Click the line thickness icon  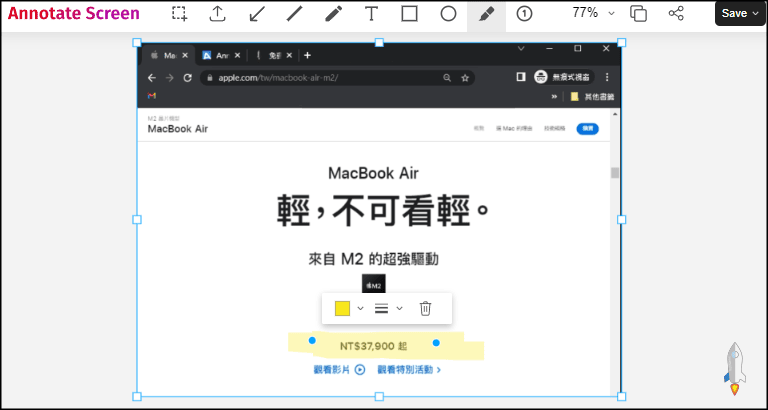pos(382,309)
